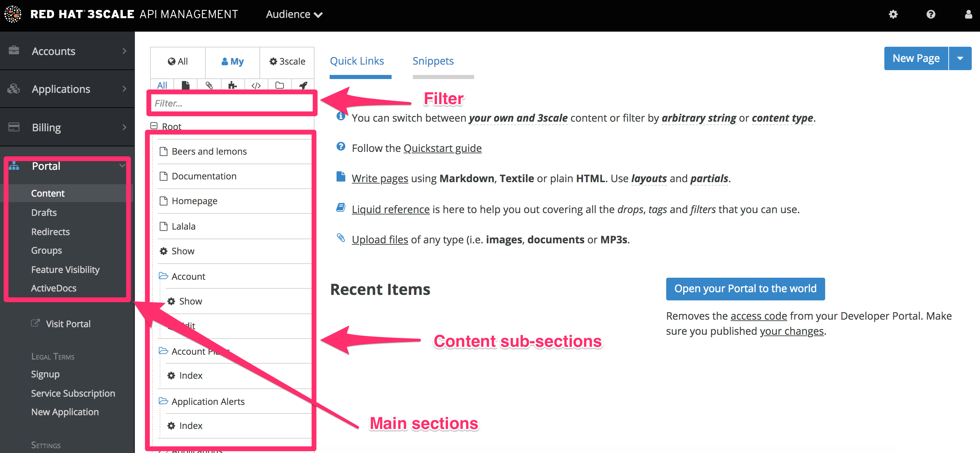Click Open your Portal to the world
The height and width of the screenshot is (453, 980).
[746, 288]
